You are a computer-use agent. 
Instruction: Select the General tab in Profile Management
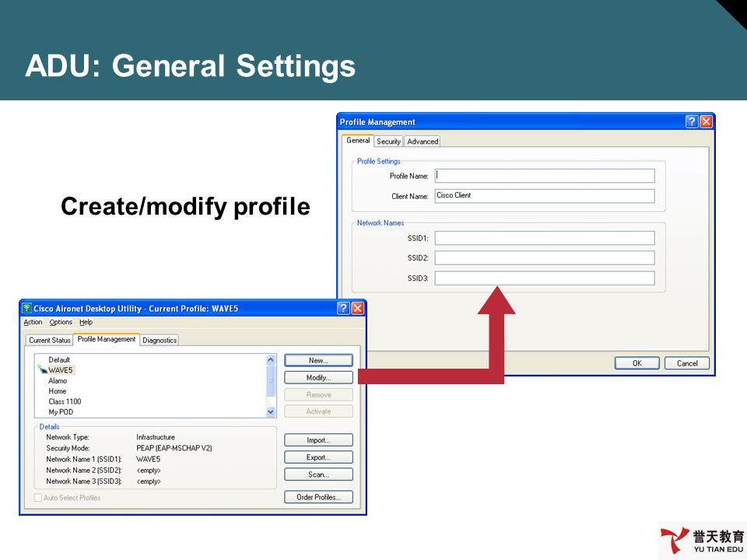(358, 141)
